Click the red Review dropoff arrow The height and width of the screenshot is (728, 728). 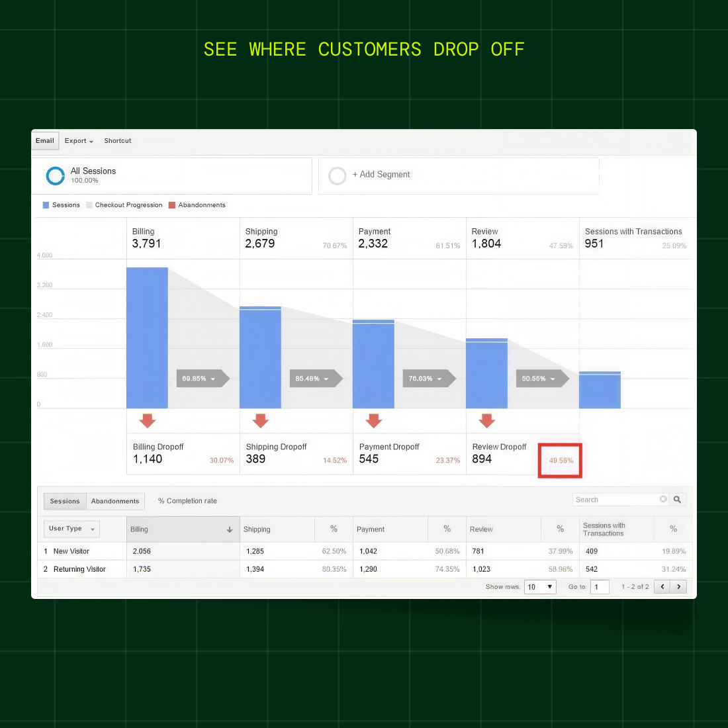click(486, 421)
